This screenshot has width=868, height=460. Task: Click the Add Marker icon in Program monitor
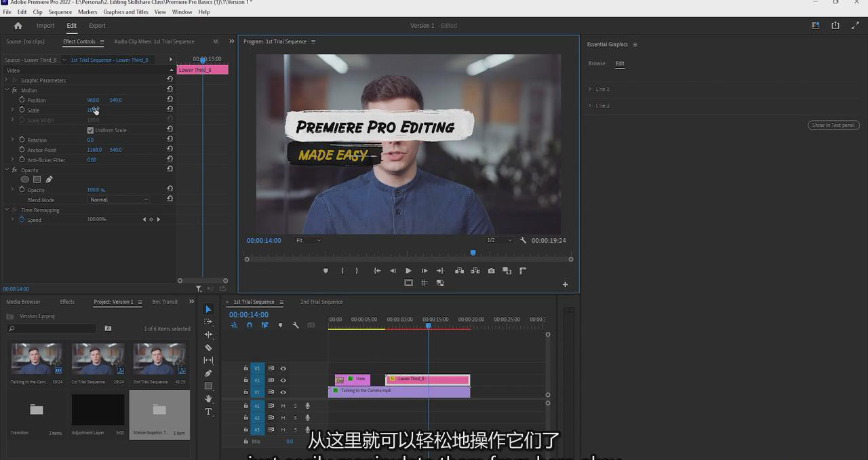pos(325,271)
